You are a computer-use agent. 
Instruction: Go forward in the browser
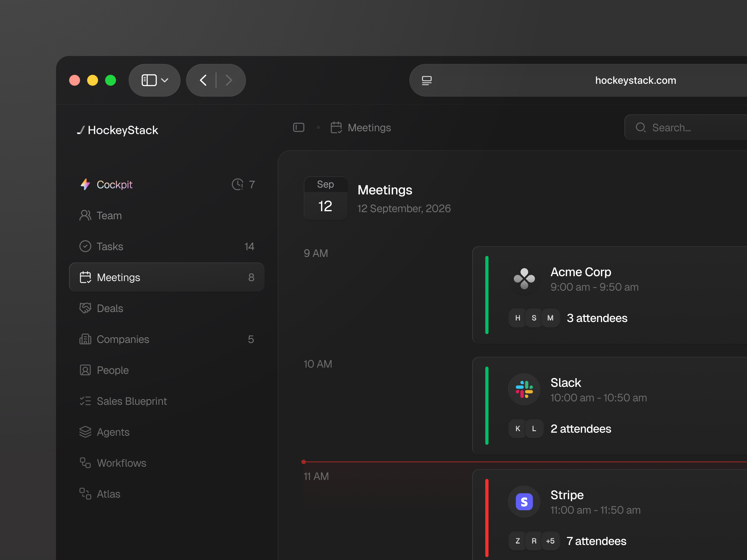229,80
